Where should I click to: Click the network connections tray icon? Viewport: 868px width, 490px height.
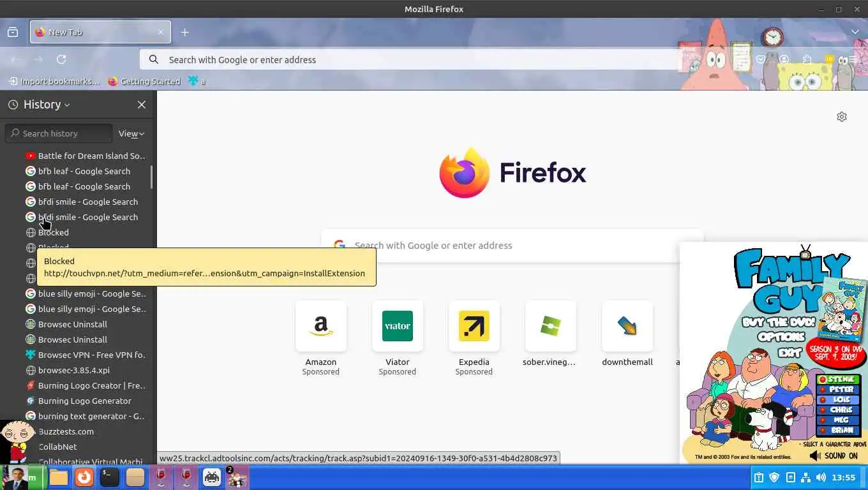point(805,477)
